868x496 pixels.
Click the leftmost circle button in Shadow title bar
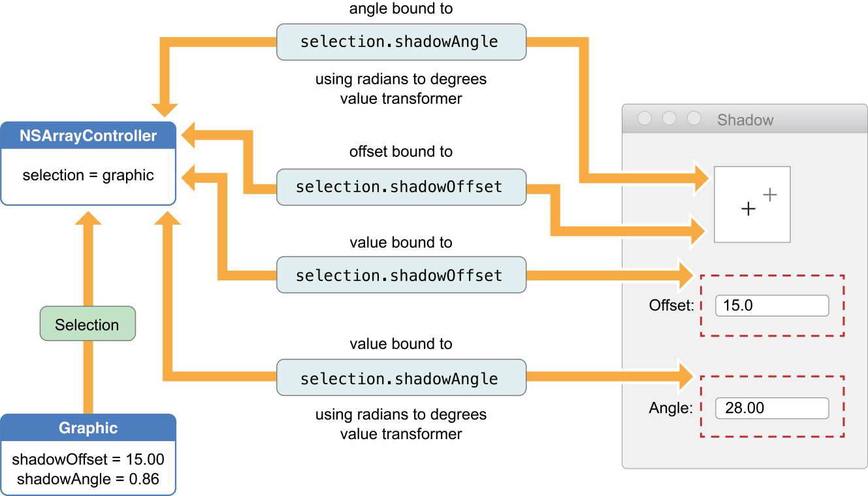(645, 118)
